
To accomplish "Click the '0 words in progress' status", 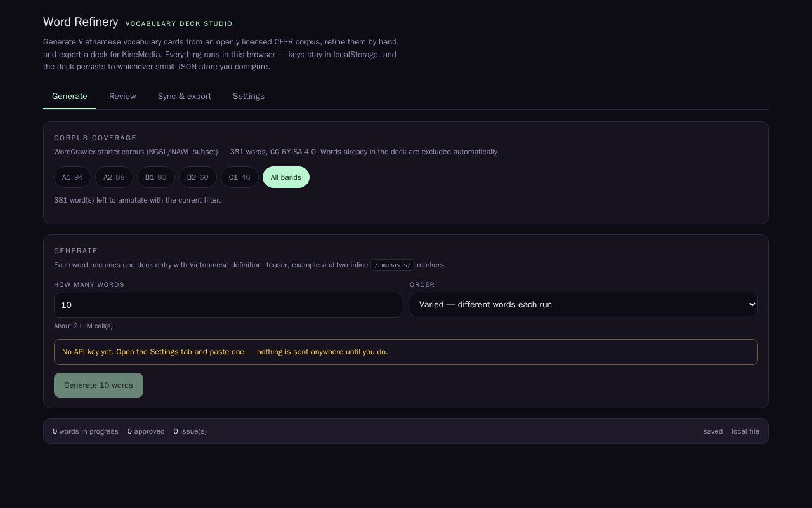I will tap(86, 431).
